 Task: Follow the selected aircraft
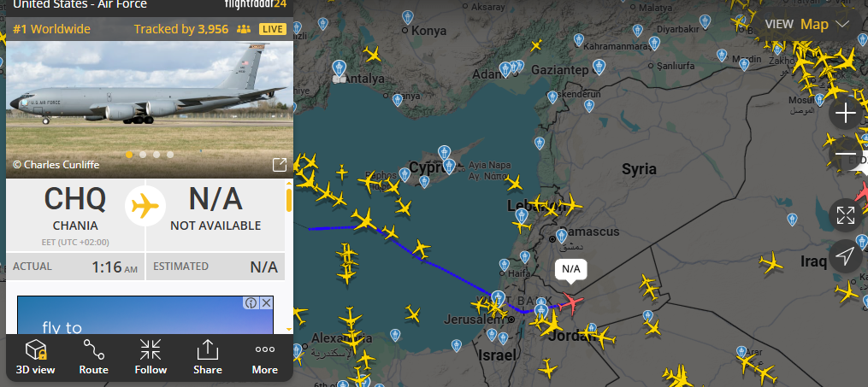point(150,357)
